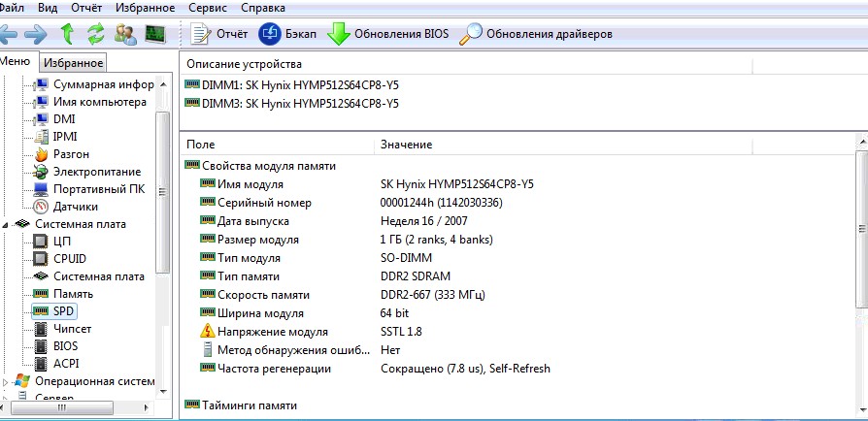
Task: Select the Ширина модуля row
Action: (x=305, y=313)
